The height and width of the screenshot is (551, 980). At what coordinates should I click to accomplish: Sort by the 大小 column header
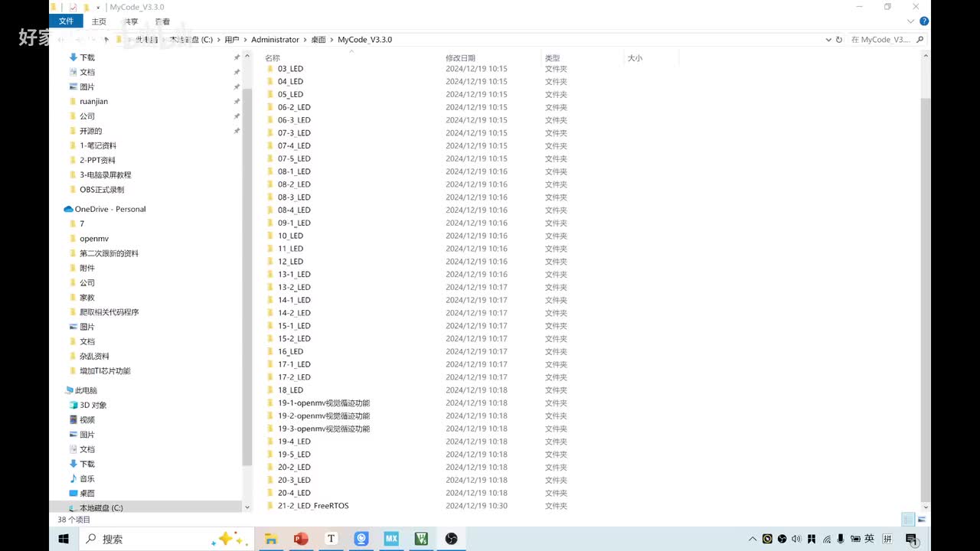(x=635, y=57)
